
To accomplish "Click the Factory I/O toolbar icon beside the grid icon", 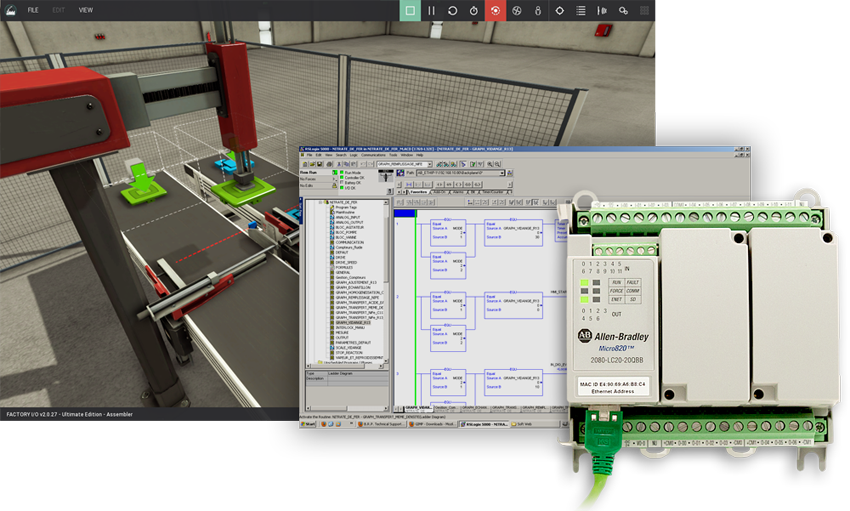I will 623,10.
